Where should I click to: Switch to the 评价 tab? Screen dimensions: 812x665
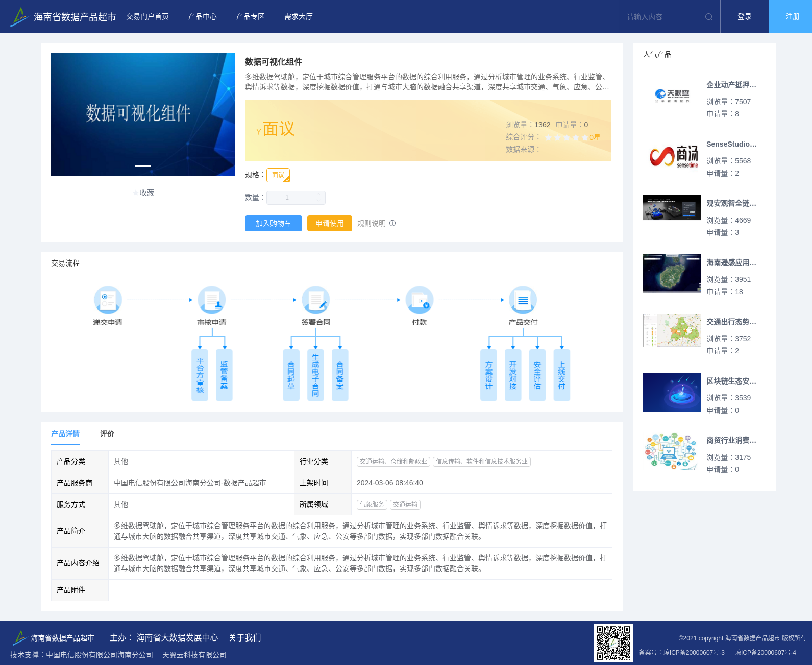(x=107, y=434)
